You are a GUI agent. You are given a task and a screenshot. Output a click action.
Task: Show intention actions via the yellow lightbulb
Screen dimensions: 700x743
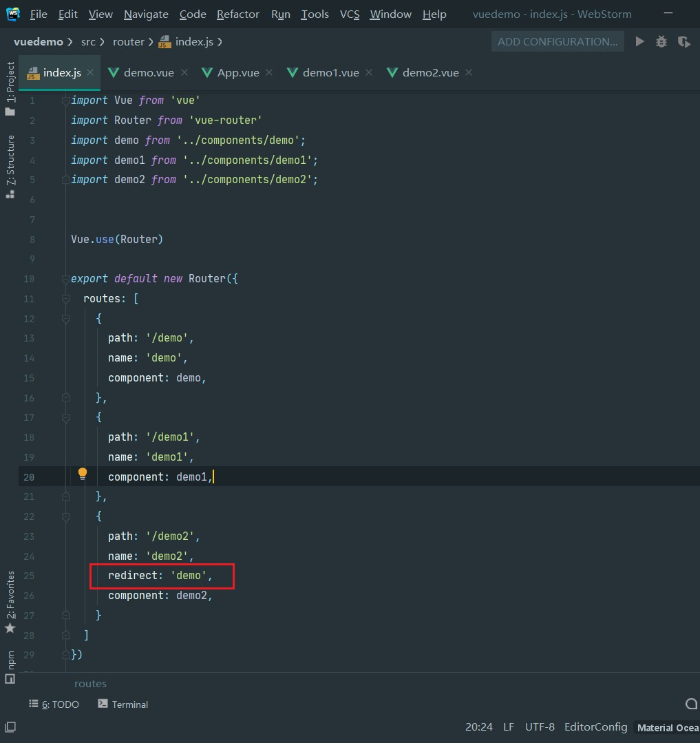(x=83, y=473)
